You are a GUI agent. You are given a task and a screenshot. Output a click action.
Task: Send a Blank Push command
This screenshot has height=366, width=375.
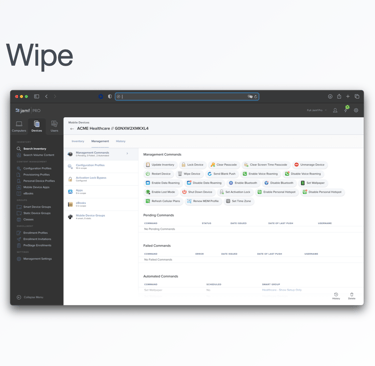221,174
